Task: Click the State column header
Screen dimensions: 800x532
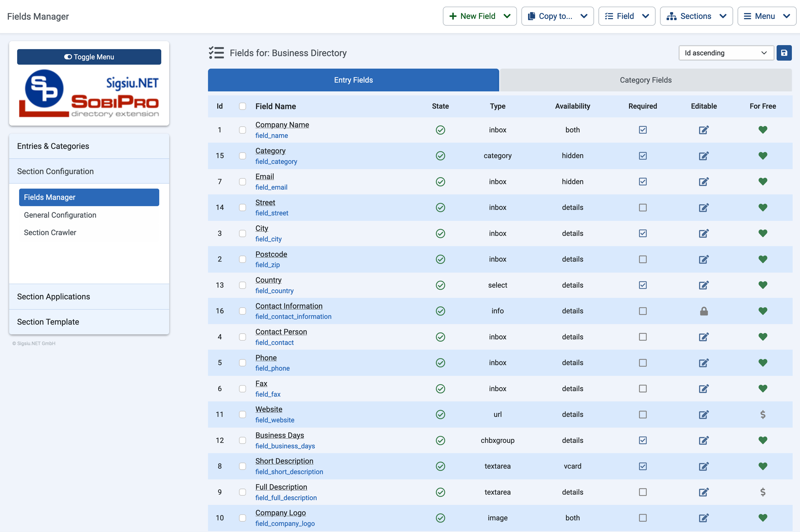Action: pyautogui.click(x=440, y=106)
